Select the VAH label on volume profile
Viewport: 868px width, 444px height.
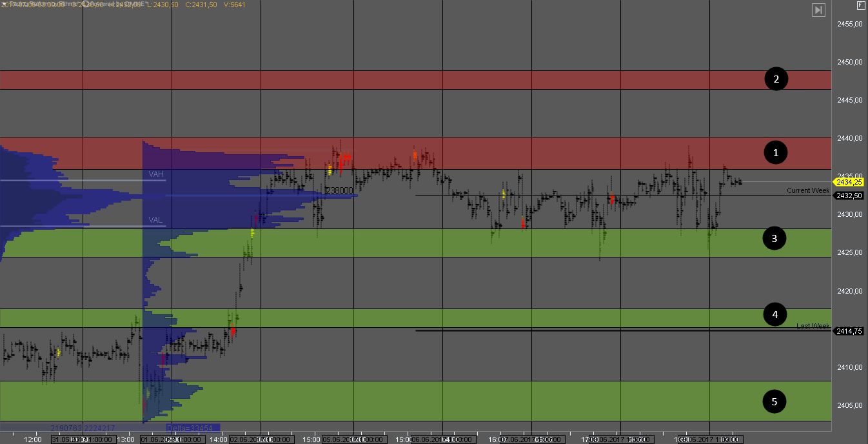(x=156, y=174)
